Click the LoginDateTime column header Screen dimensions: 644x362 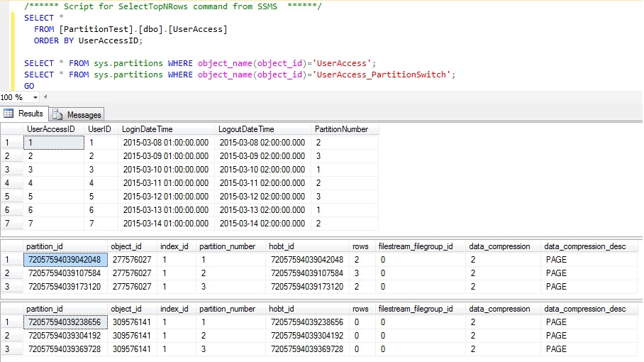point(148,129)
